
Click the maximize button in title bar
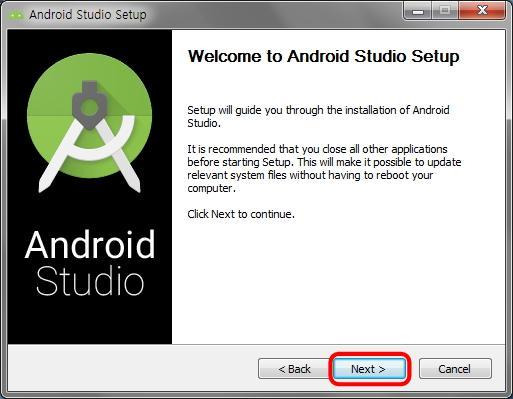point(445,10)
